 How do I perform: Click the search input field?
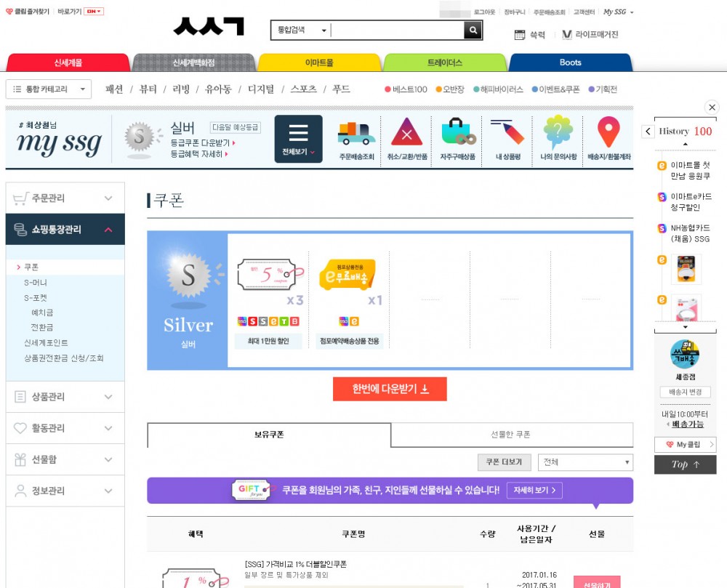(x=397, y=31)
